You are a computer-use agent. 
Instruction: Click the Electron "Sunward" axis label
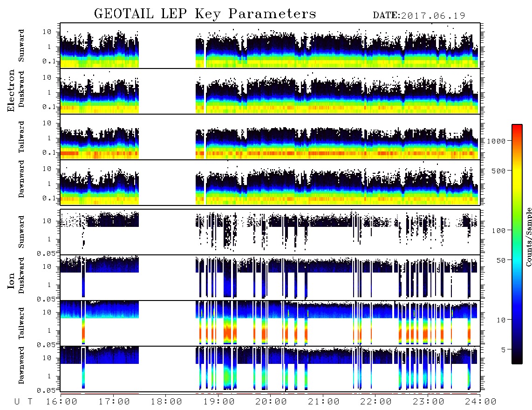pos(21,46)
